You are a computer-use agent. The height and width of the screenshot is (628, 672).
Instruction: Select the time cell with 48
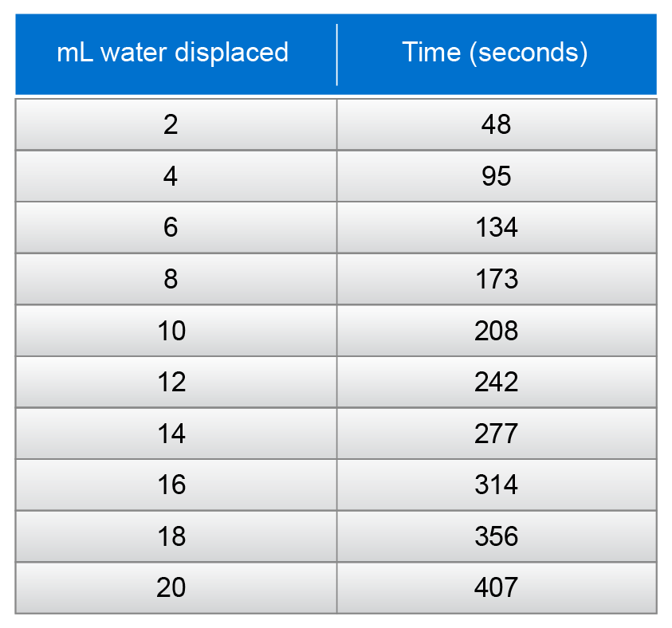click(496, 124)
